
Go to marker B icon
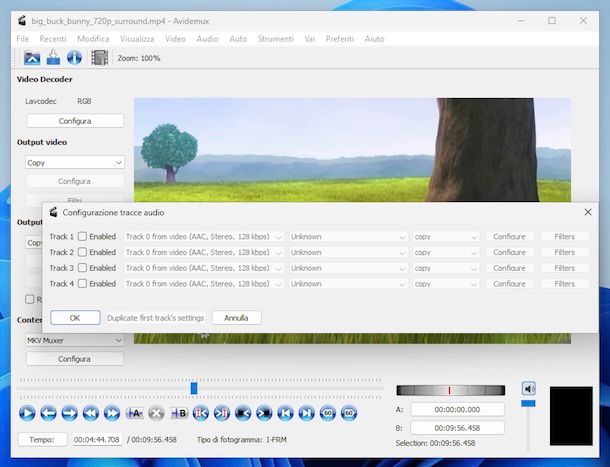pos(222,413)
